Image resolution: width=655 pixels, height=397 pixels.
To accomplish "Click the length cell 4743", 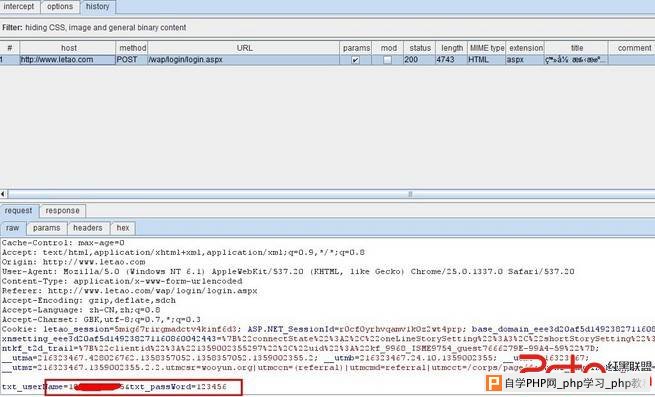I will tap(452, 60).
